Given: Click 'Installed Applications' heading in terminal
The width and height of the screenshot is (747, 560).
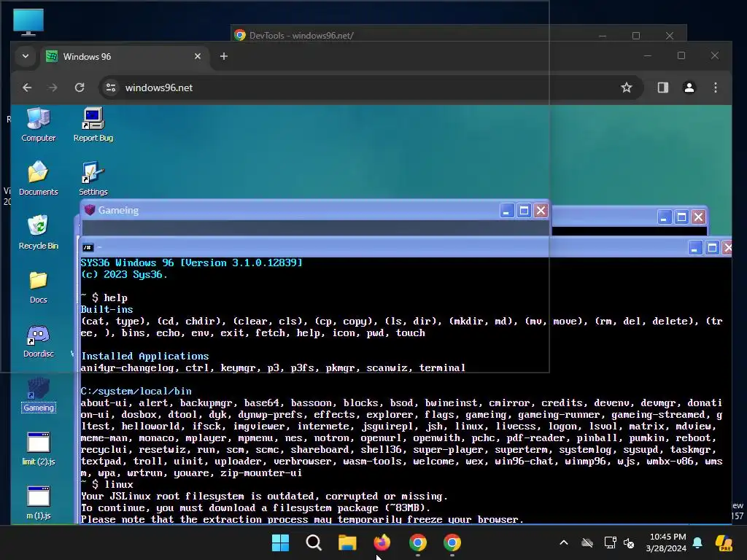Looking at the screenshot, I should pyautogui.click(x=145, y=356).
